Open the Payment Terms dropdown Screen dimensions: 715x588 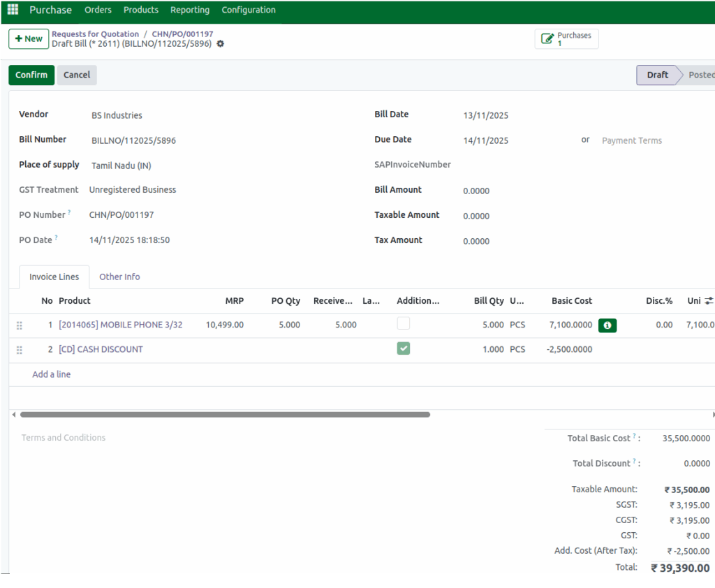[x=631, y=140]
